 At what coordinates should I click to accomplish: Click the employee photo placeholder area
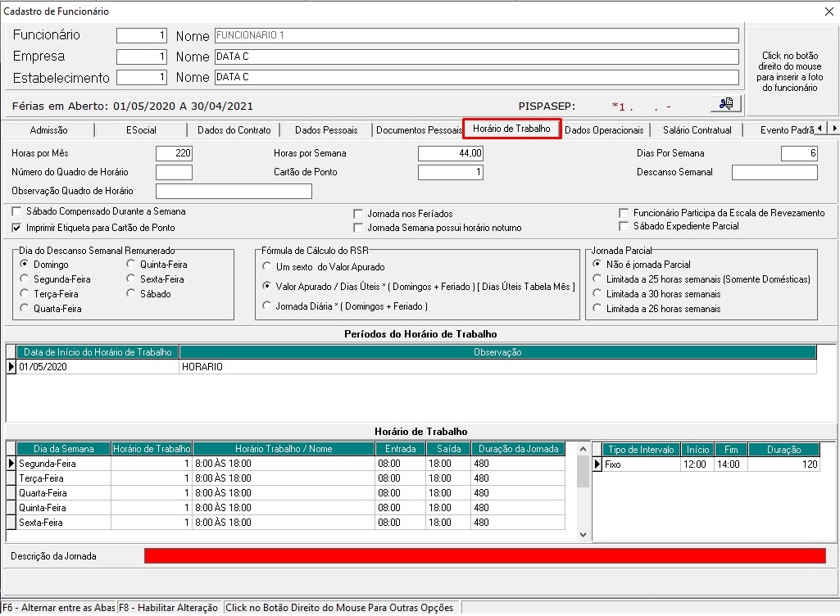790,71
